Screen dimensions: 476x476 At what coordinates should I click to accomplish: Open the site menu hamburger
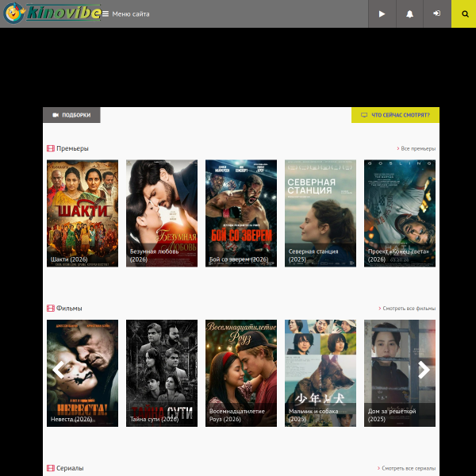(x=105, y=14)
